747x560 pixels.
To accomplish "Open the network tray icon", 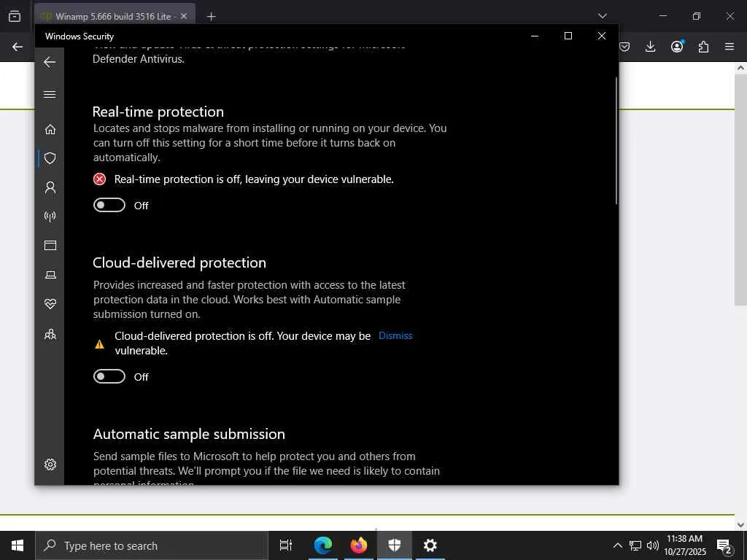I will pos(635,545).
